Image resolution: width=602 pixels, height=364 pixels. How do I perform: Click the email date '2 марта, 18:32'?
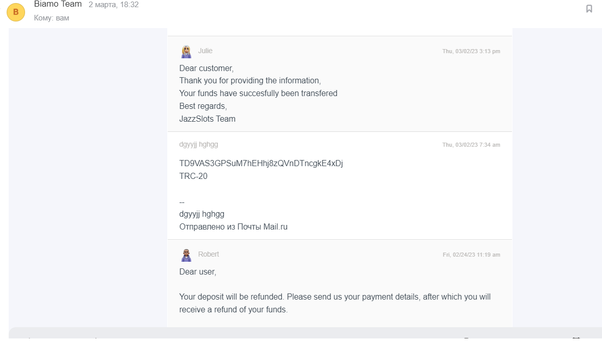click(114, 5)
